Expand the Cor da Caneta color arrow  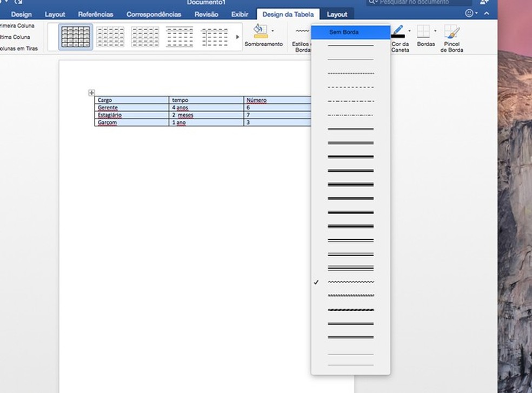pyautogui.click(x=409, y=31)
